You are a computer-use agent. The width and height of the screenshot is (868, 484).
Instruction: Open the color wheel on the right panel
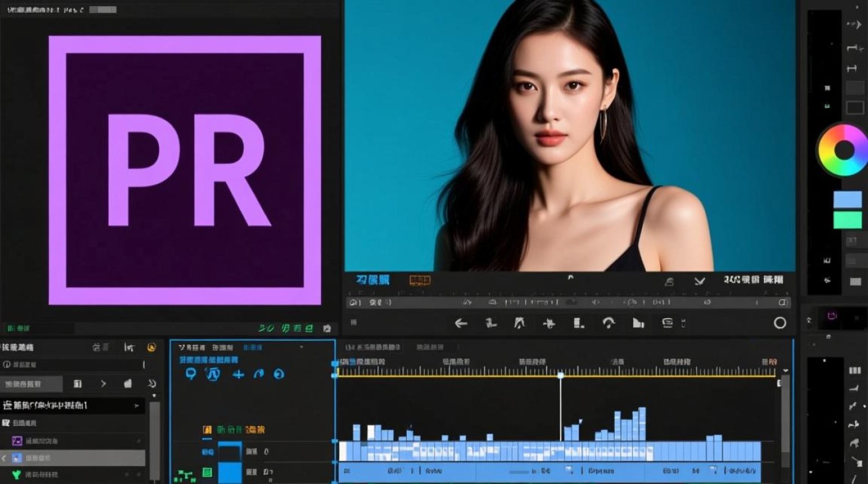click(843, 150)
